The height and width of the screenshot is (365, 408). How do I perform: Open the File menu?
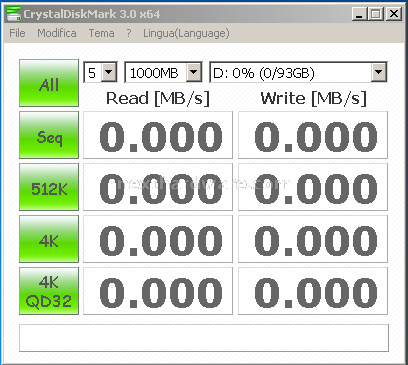coord(17,33)
